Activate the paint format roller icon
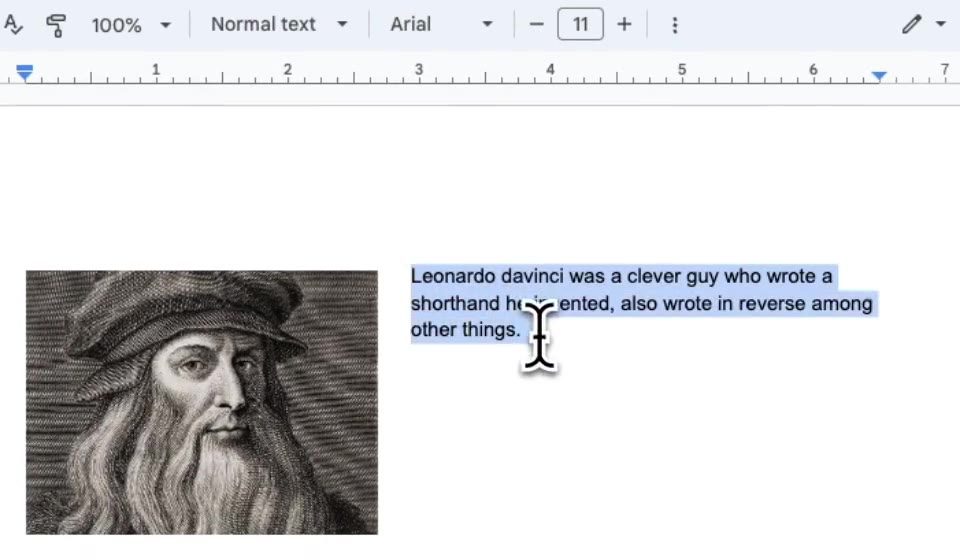The image size is (960, 560). coord(56,25)
